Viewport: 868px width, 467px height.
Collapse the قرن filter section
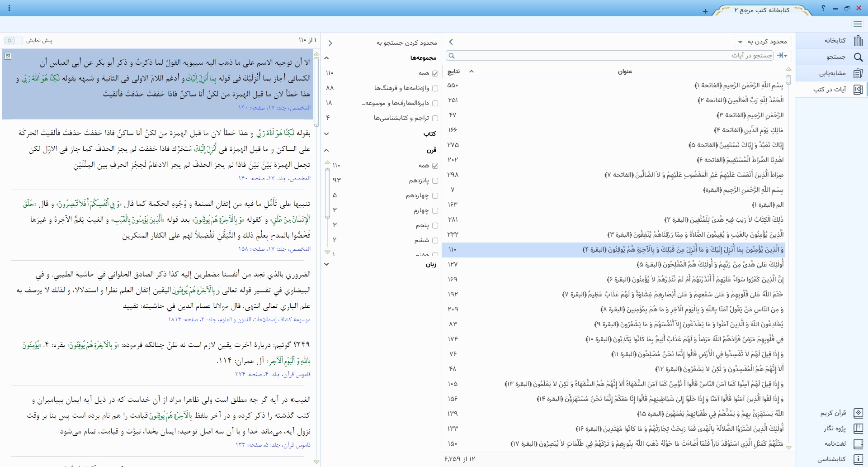[x=326, y=150]
